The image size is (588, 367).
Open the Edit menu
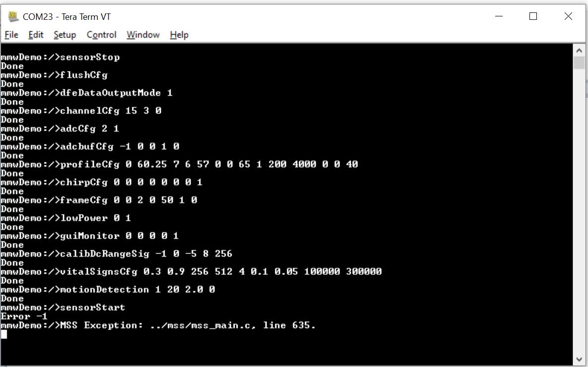36,35
